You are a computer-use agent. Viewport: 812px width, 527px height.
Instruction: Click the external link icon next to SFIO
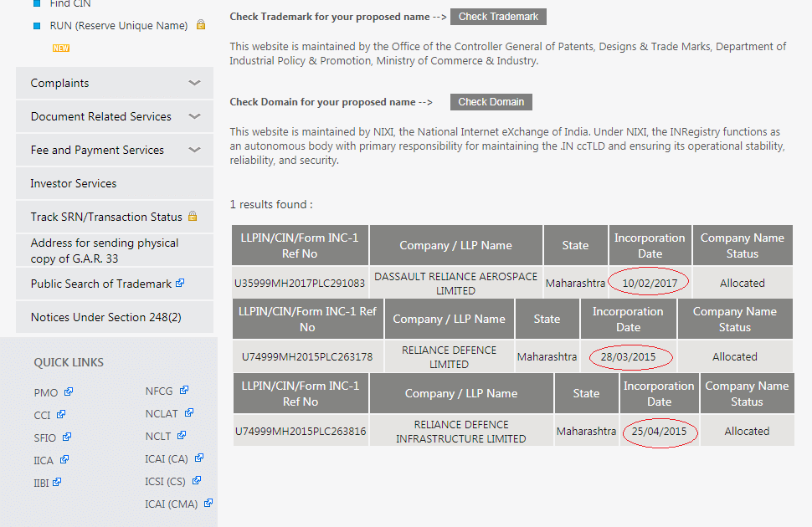click(x=67, y=437)
